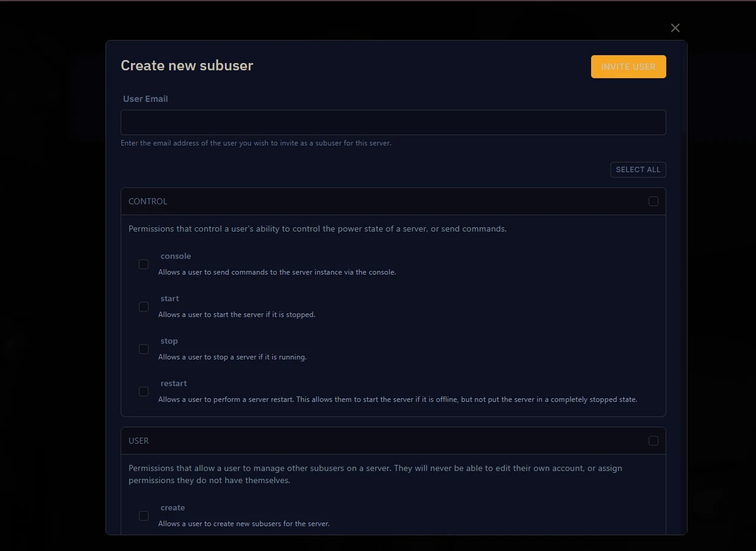This screenshot has width=756, height=551.
Task: Toggle the stop permission checkbox
Action: tap(144, 349)
